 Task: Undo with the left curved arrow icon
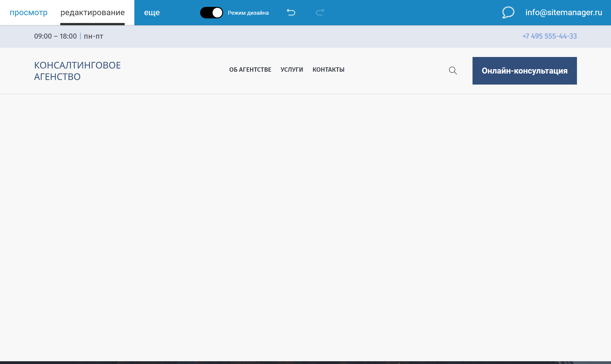click(291, 12)
